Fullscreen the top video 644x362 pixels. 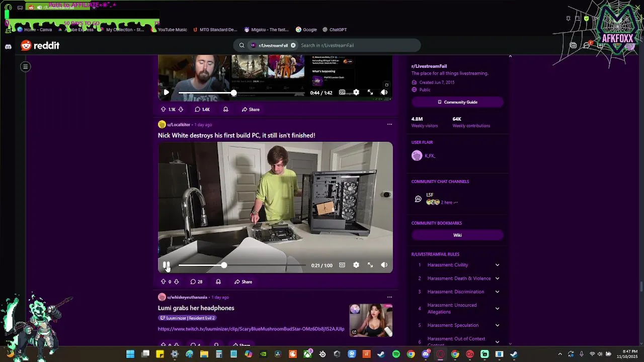coord(370,93)
